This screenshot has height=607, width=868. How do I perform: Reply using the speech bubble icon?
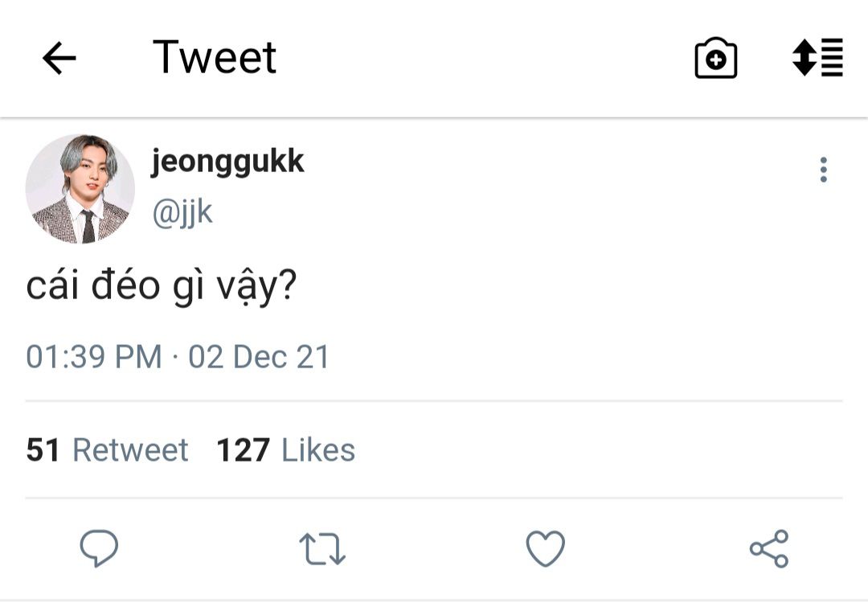tap(99, 549)
